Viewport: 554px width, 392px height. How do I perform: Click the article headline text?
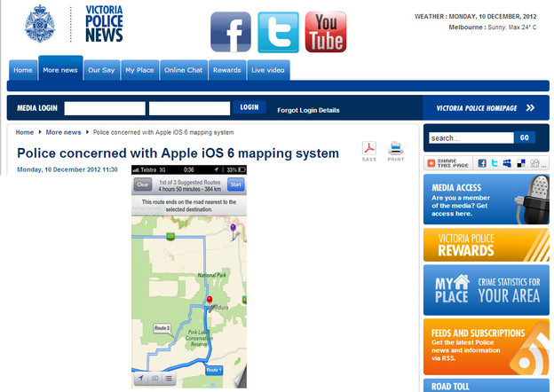coord(178,153)
